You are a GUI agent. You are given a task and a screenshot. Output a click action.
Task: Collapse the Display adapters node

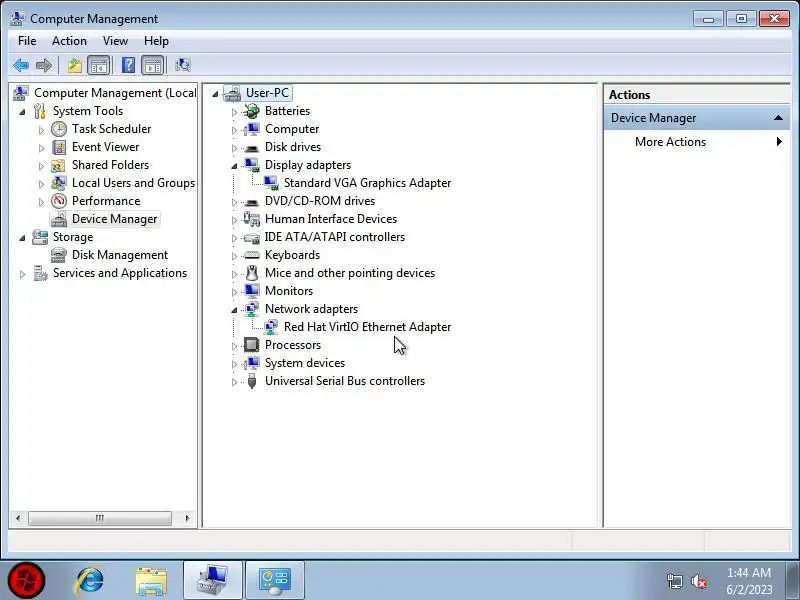(234, 165)
